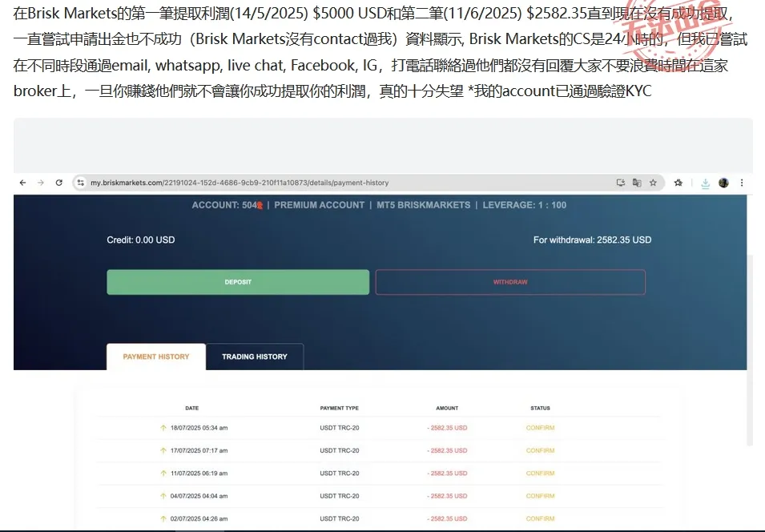Image resolution: width=765 pixels, height=532 pixels.
Task: Open the extensions-area star icon in the toolbar
Action: (x=678, y=183)
